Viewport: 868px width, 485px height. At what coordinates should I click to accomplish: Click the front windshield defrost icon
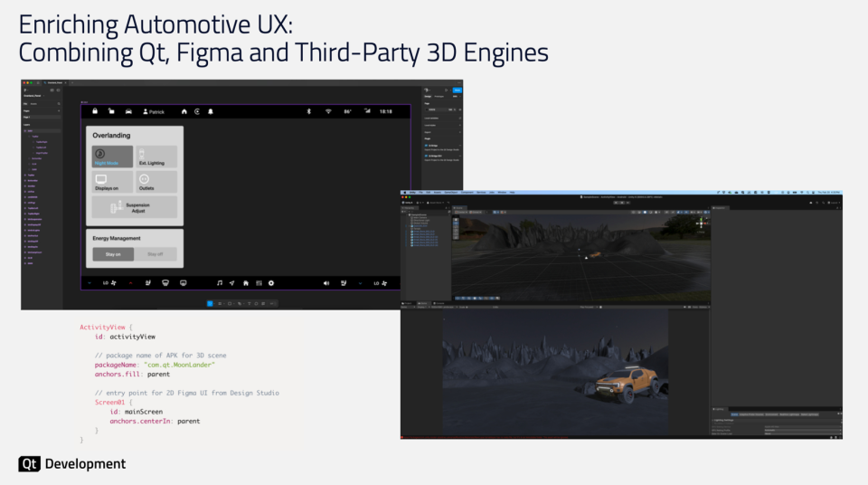tap(165, 283)
